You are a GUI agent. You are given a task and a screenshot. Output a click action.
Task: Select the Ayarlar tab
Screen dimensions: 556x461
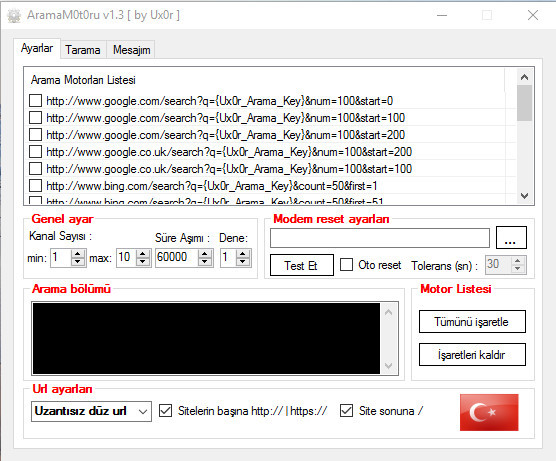tap(37, 48)
